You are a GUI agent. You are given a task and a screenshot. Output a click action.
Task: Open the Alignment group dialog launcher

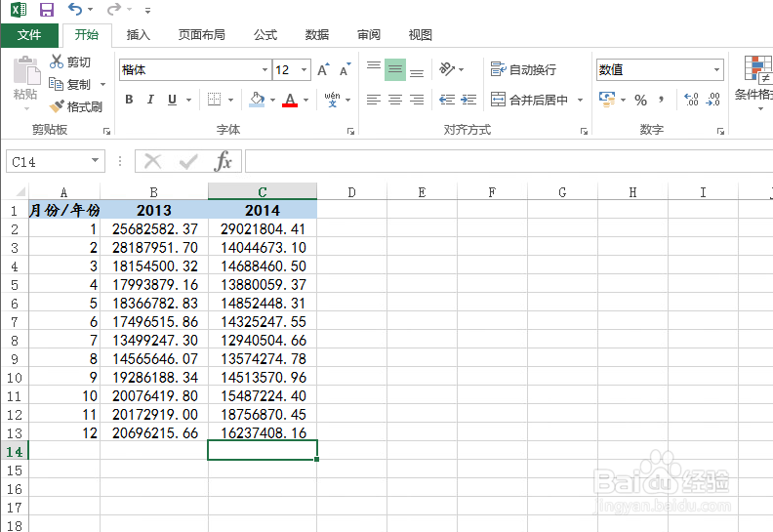click(x=584, y=131)
